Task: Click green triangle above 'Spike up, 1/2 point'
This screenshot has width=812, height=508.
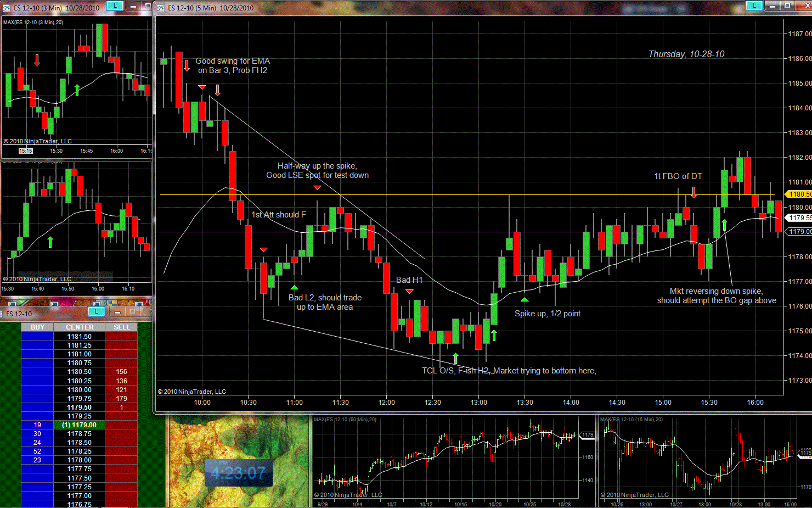Action: pyautogui.click(x=525, y=299)
